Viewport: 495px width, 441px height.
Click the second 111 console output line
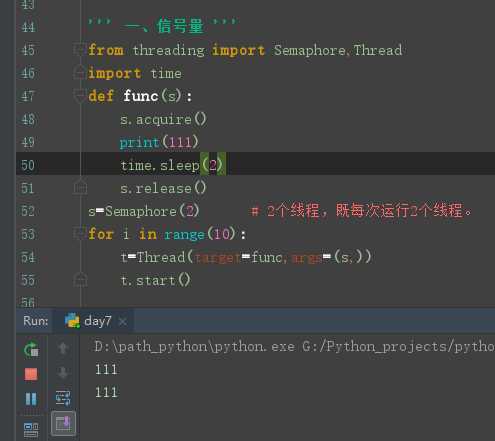click(106, 392)
